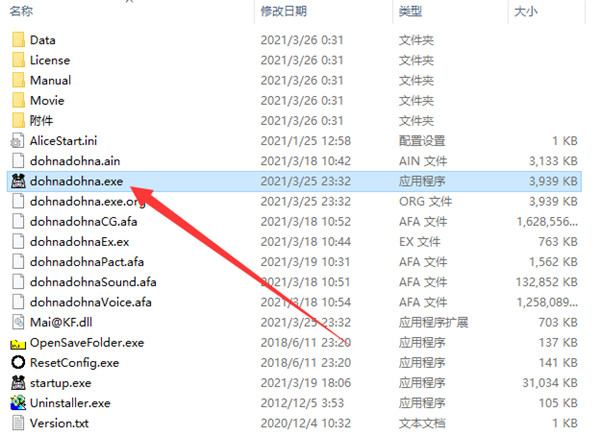Select the Version.txt document icon
600x435 pixels.
(x=18, y=423)
